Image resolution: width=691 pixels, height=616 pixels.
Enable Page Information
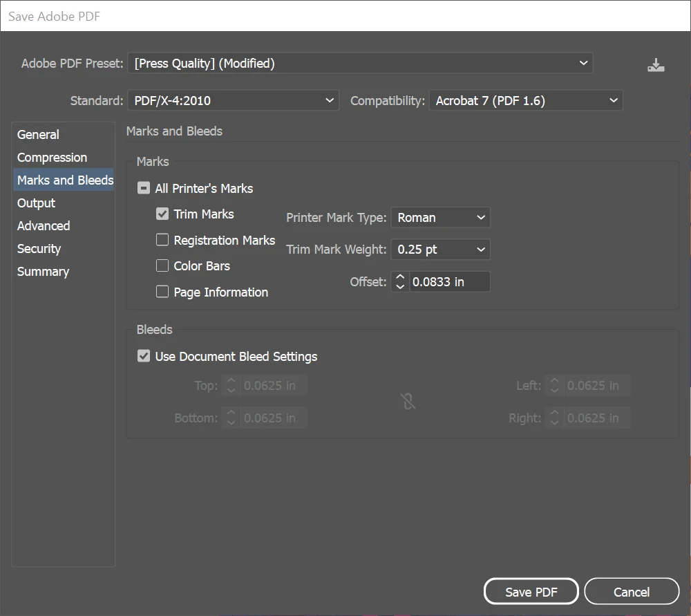pyautogui.click(x=162, y=292)
